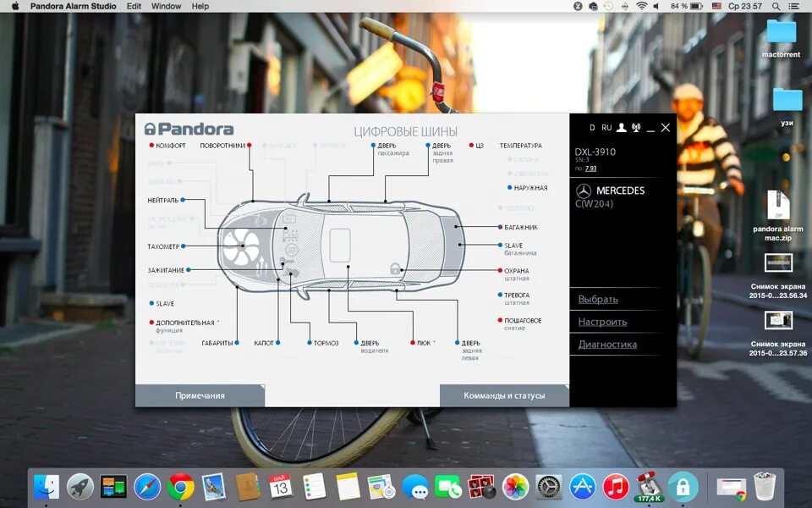This screenshot has width=812, height=508.
Task: Select ДВЕРЬ пассажира label
Action: pos(393,149)
